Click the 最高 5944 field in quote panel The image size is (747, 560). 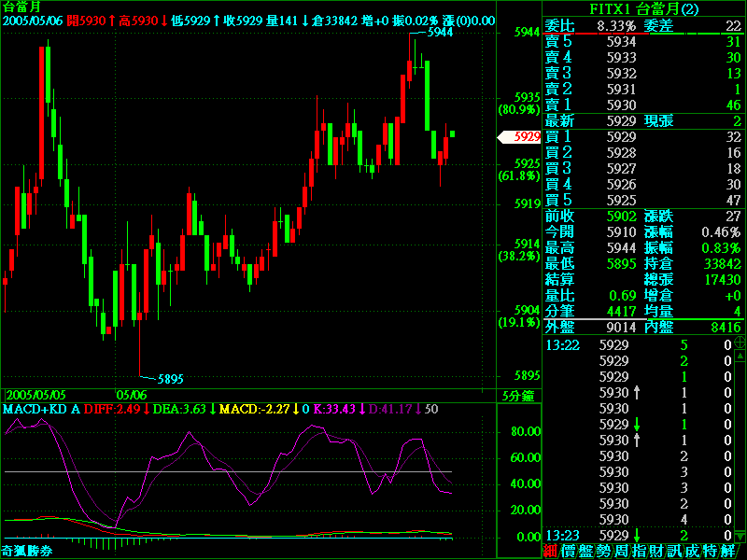point(591,247)
